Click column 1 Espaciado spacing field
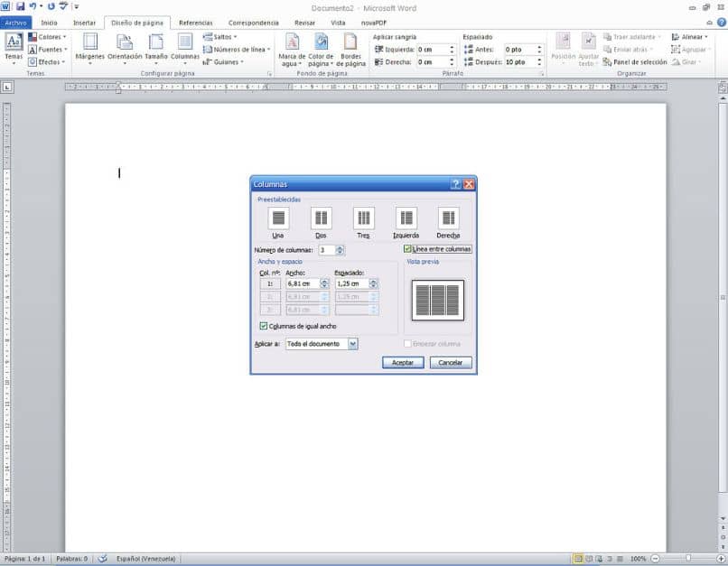The image size is (728, 566). [352, 283]
